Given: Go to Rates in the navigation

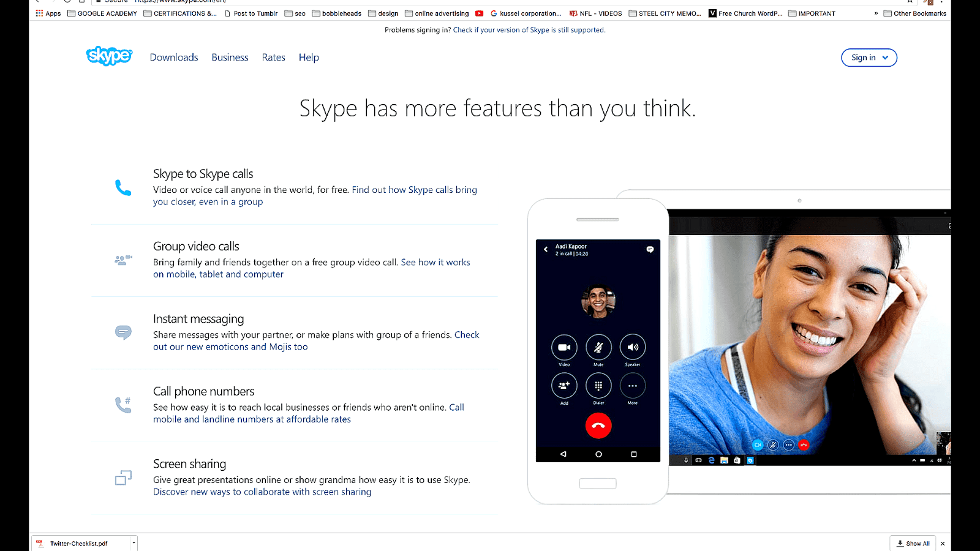Looking at the screenshot, I should coord(273,58).
